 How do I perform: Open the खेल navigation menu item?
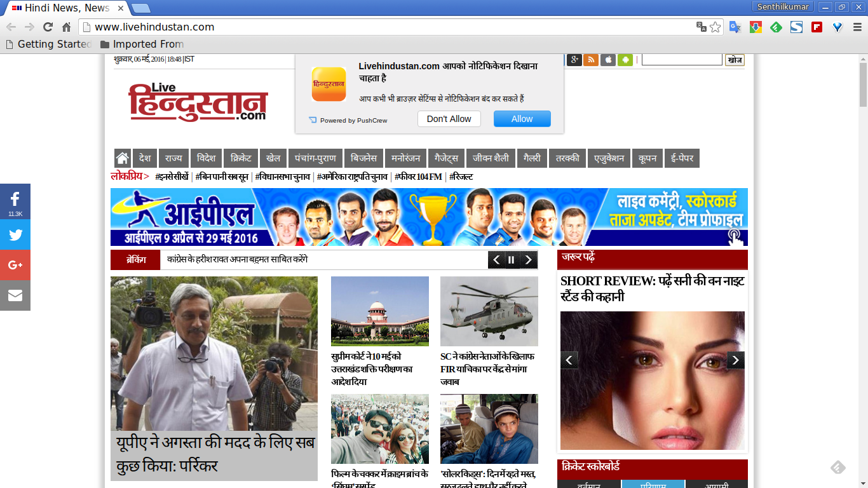tap(274, 158)
